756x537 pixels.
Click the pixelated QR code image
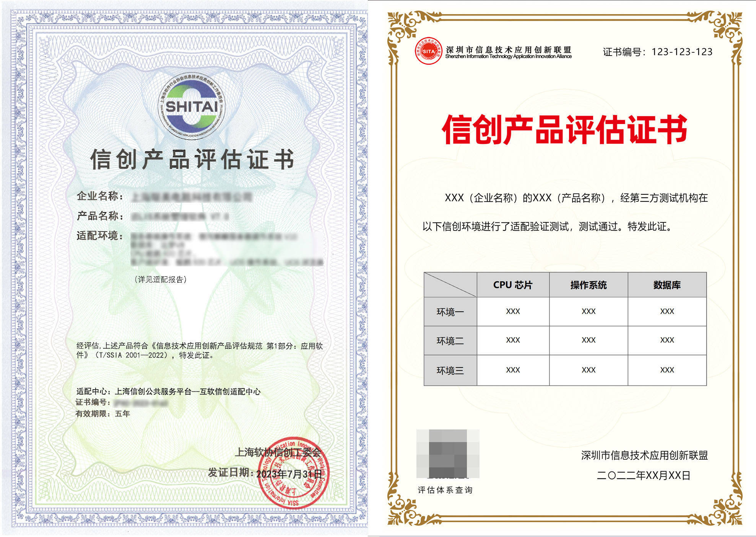447,454
